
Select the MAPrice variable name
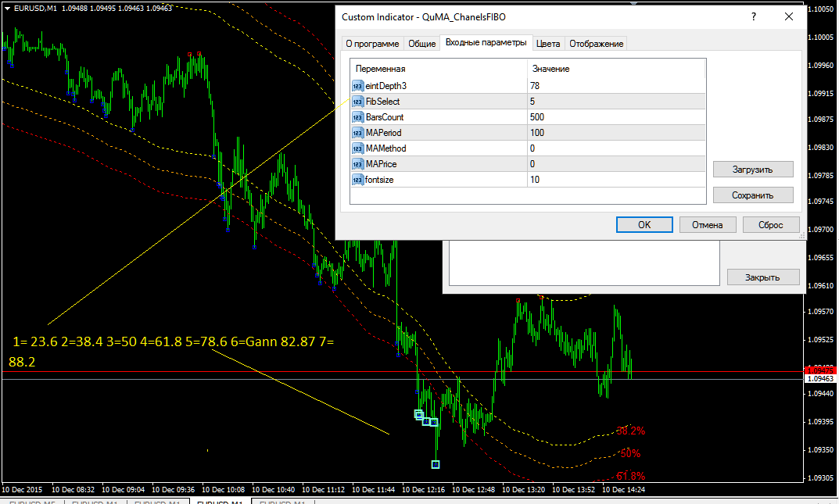pyautogui.click(x=381, y=164)
